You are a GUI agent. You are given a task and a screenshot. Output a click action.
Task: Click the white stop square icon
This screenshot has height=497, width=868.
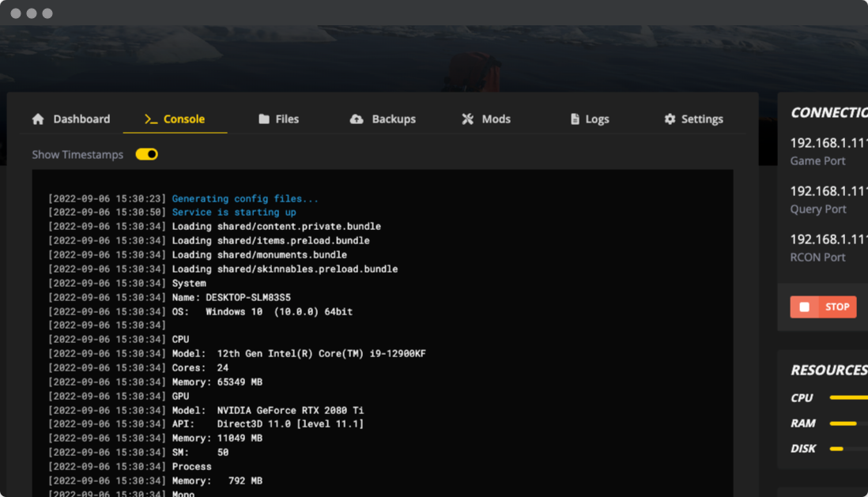(805, 307)
